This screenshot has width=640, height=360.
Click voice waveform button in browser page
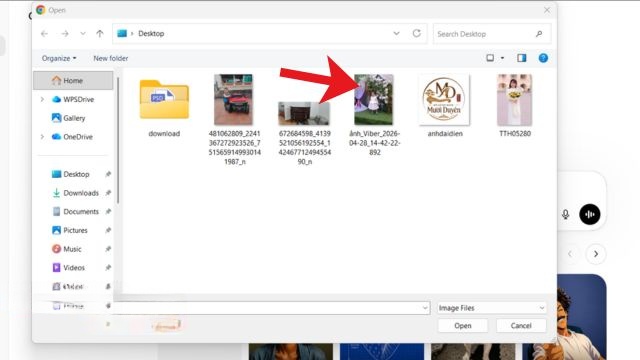[x=590, y=214]
